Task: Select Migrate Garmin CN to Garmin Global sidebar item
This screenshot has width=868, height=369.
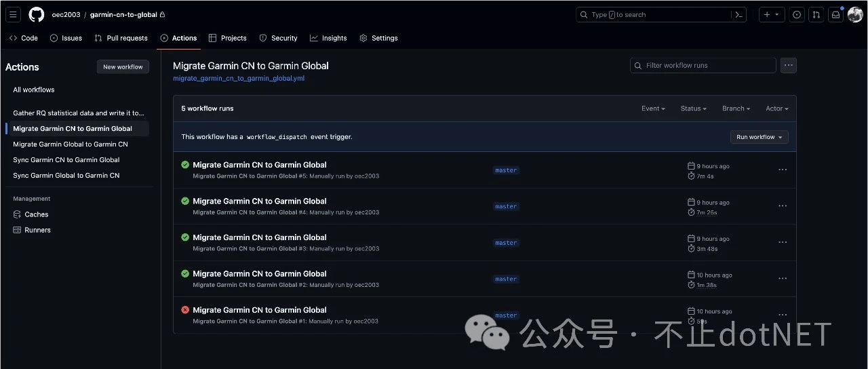Action: click(79, 128)
